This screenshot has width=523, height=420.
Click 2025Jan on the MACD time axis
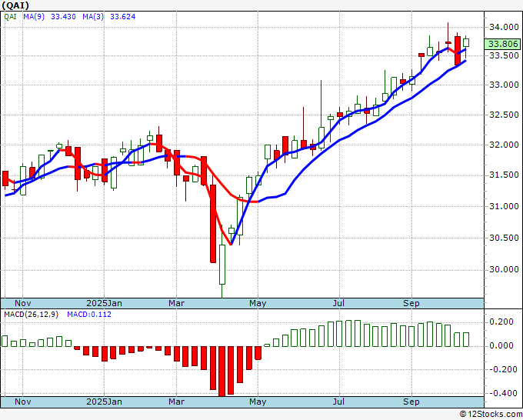pyautogui.click(x=104, y=402)
